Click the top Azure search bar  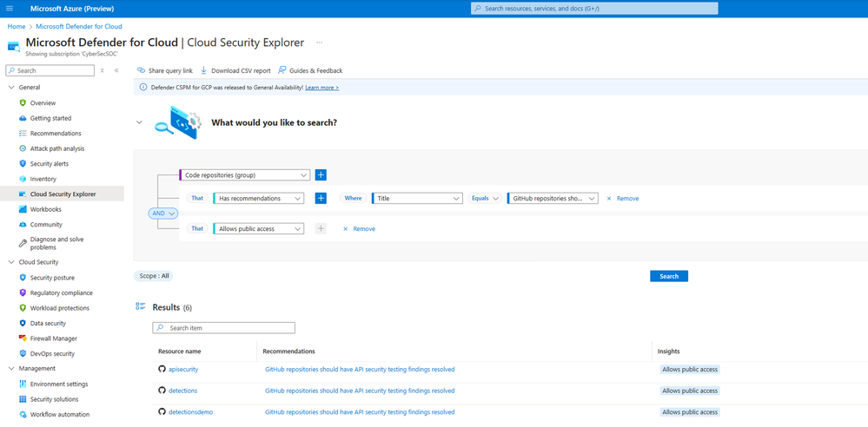click(x=594, y=9)
